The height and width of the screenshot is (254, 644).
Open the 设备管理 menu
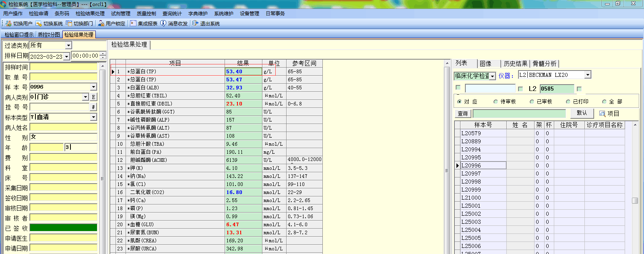pos(250,14)
